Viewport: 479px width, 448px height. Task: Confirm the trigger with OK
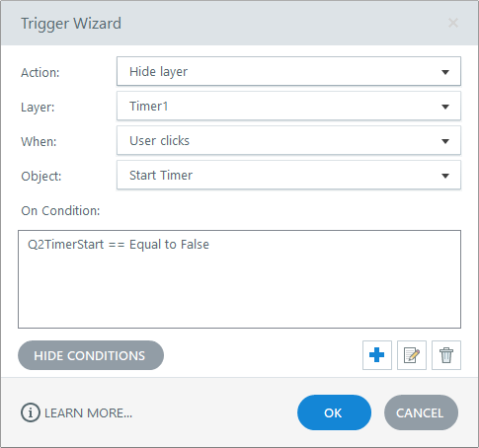click(334, 412)
